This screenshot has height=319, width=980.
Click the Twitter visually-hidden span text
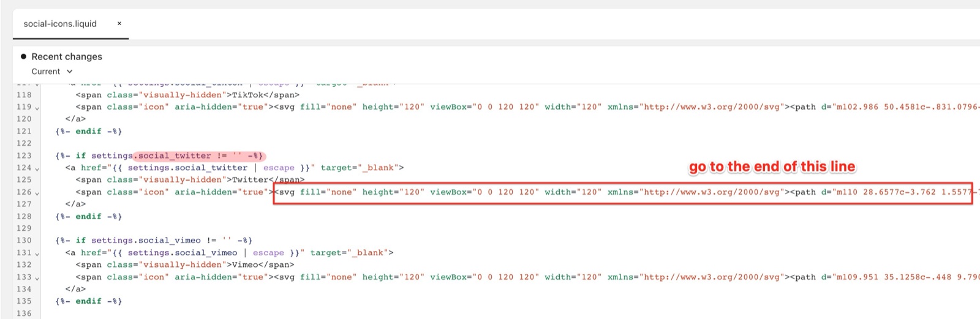(190, 180)
